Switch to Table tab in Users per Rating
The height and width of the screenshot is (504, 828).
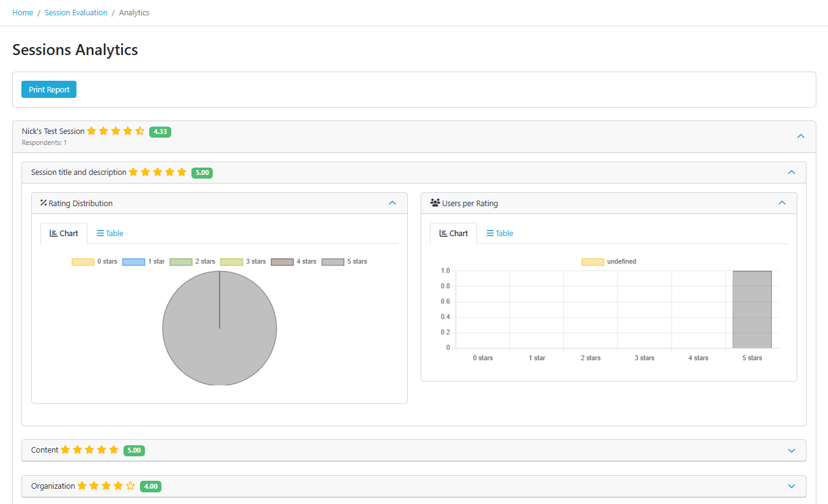tap(500, 234)
